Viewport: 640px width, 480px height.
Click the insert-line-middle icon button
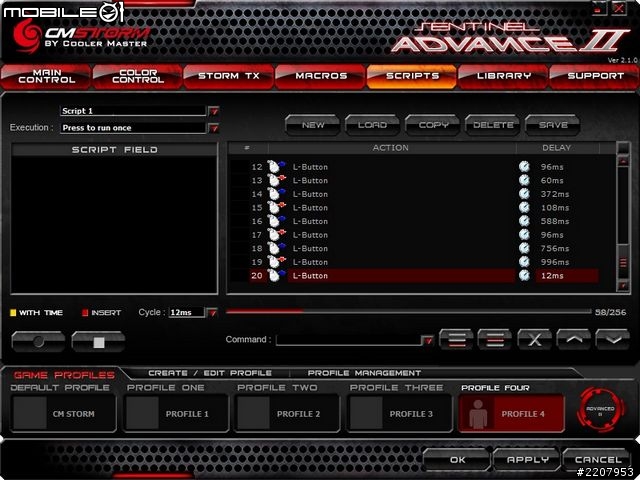coord(494,340)
